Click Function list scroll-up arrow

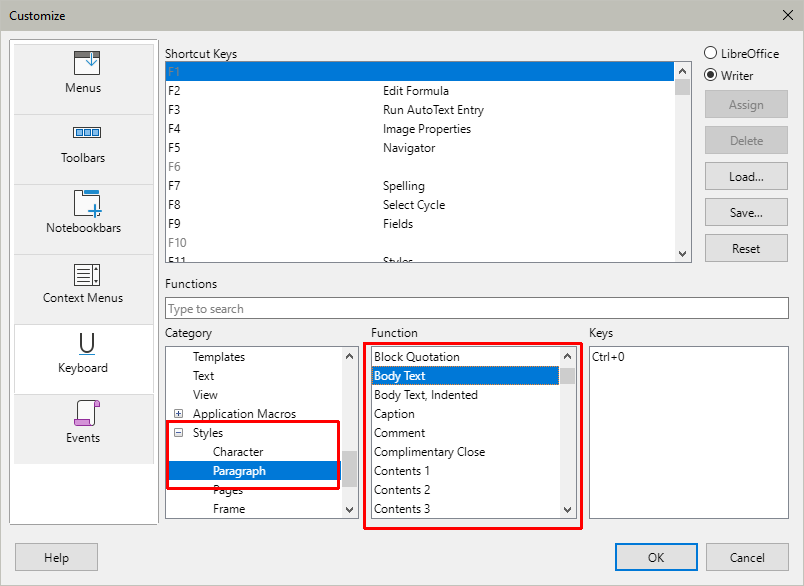(567, 356)
